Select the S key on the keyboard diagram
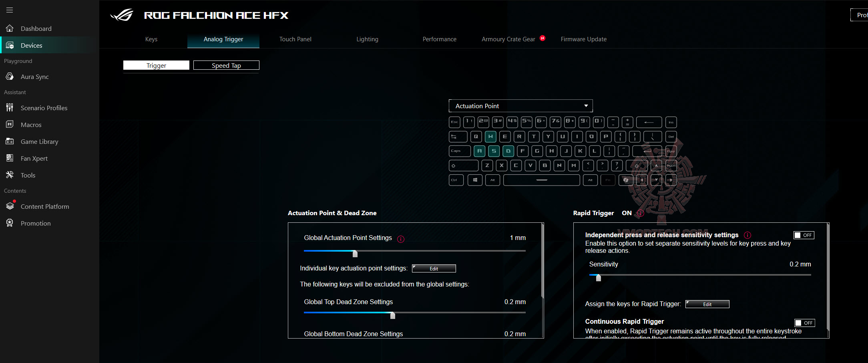The height and width of the screenshot is (363, 868). (494, 151)
